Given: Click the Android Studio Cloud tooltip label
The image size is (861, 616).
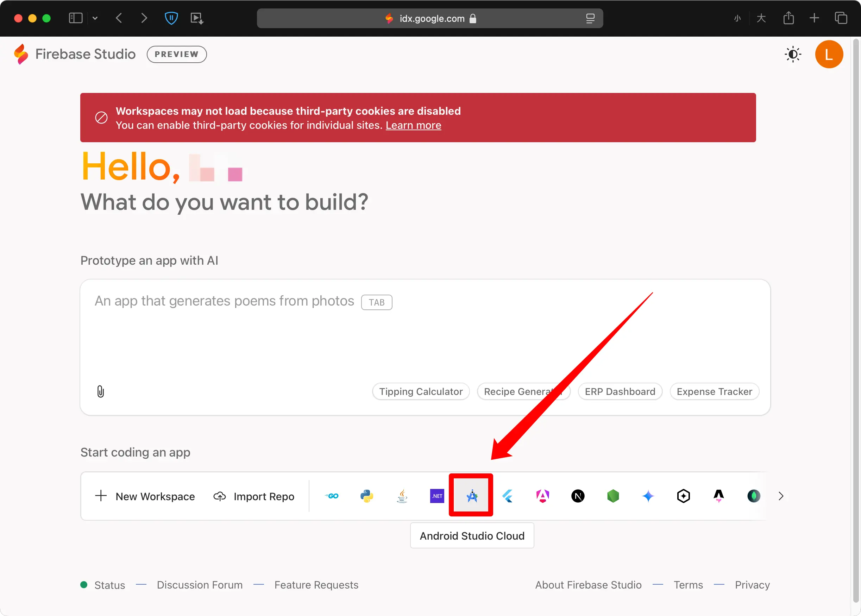Looking at the screenshot, I should 472,536.
